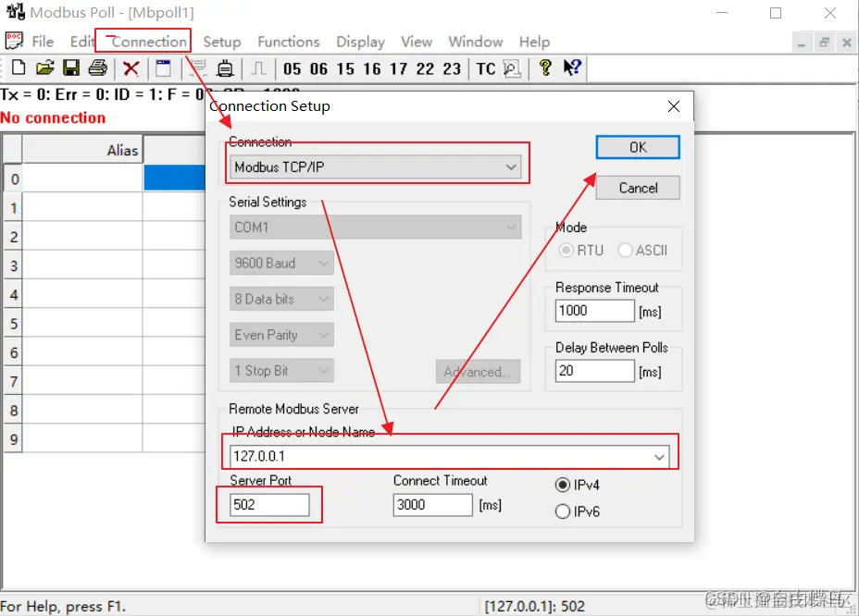Click the document icon left of File menu
859x616 pixels.
tap(14, 41)
